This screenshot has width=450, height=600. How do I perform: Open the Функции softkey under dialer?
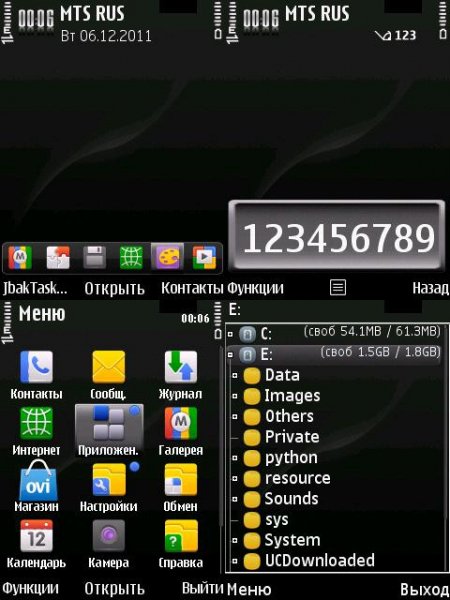pos(255,288)
